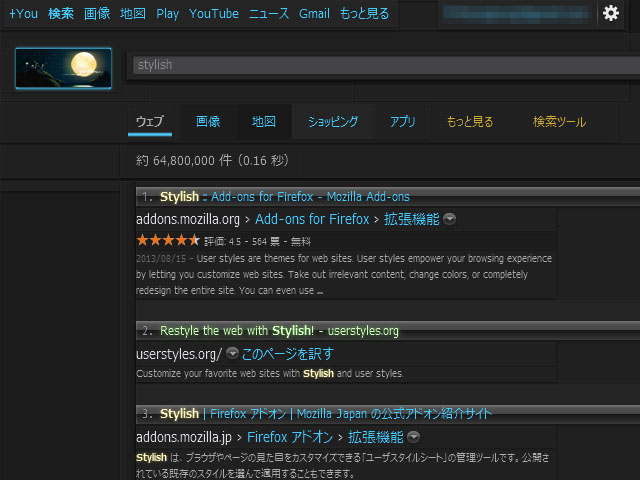Click the addons.mozilla.org URL text
The image size is (640, 480).
point(188,219)
